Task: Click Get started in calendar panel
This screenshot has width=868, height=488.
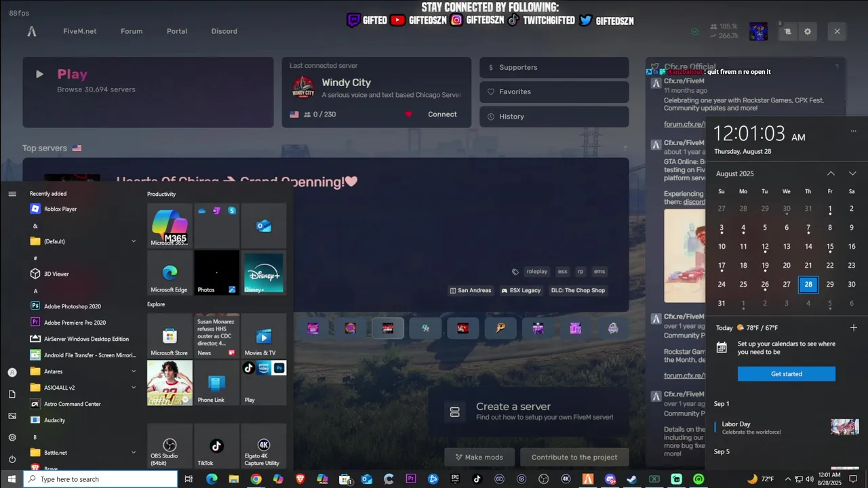Action: tap(787, 374)
